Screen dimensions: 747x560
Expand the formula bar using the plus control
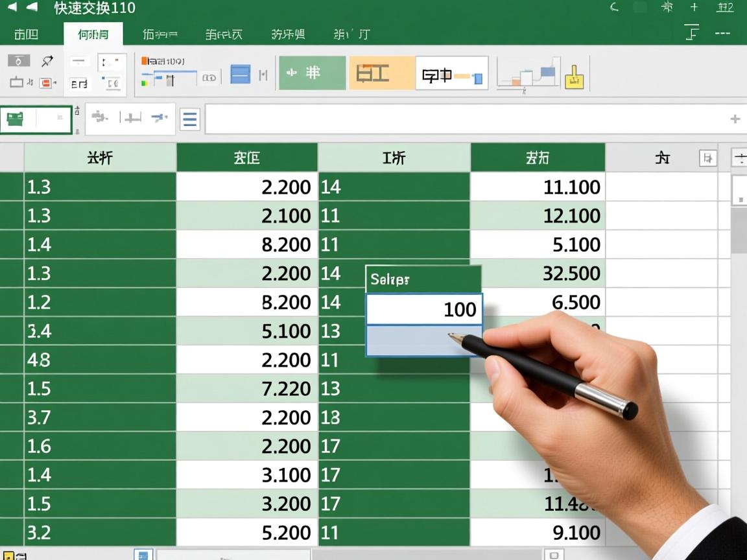point(735,119)
